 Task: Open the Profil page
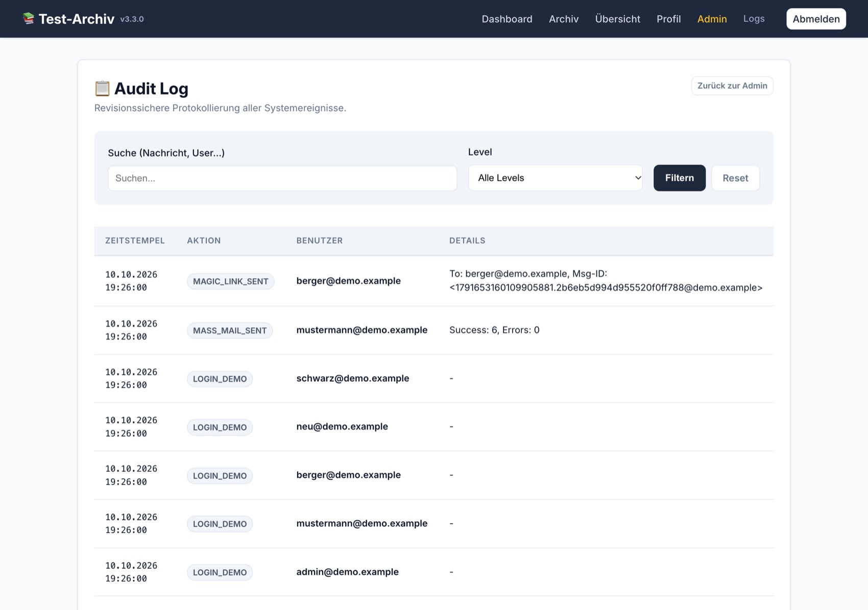668,19
